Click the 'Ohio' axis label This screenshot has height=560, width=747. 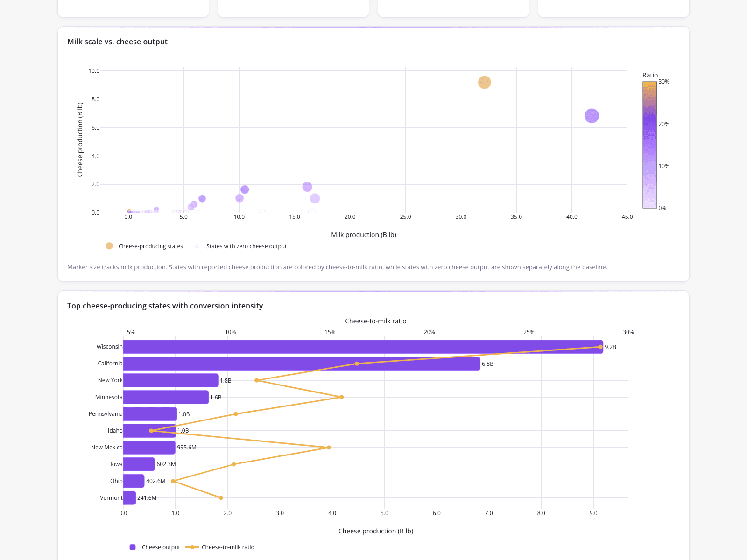pyautogui.click(x=117, y=481)
